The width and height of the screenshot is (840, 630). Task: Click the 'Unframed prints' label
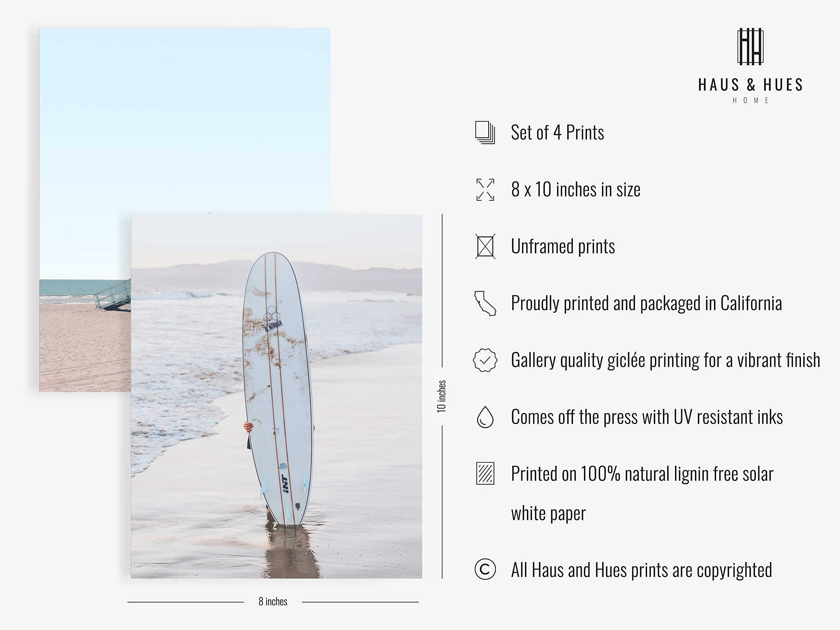[x=563, y=246]
